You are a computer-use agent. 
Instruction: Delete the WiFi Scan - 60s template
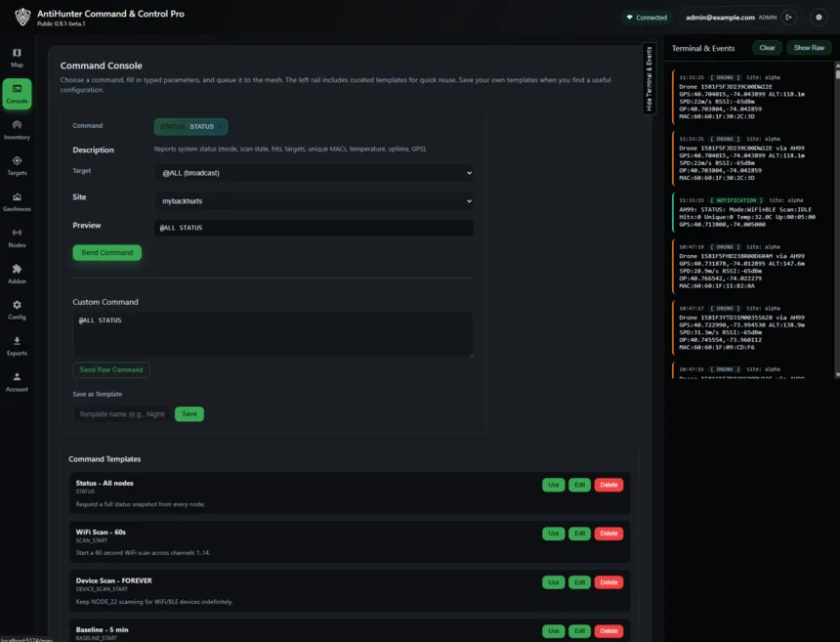pyautogui.click(x=609, y=534)
